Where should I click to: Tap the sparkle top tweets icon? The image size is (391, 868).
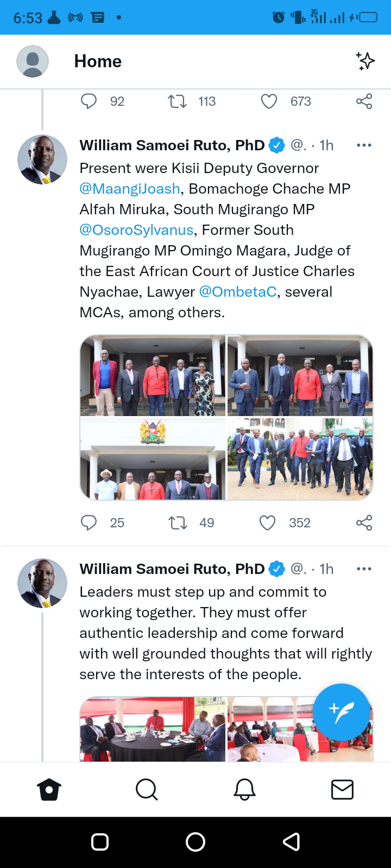tap(365, 61)
